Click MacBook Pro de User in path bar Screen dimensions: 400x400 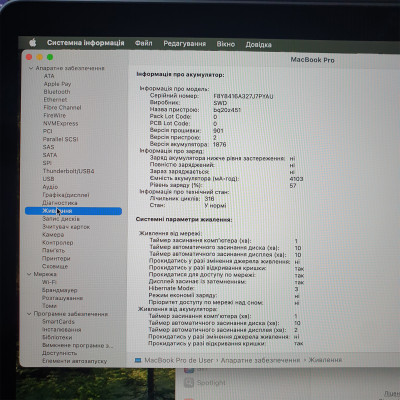tap(179, 360)
